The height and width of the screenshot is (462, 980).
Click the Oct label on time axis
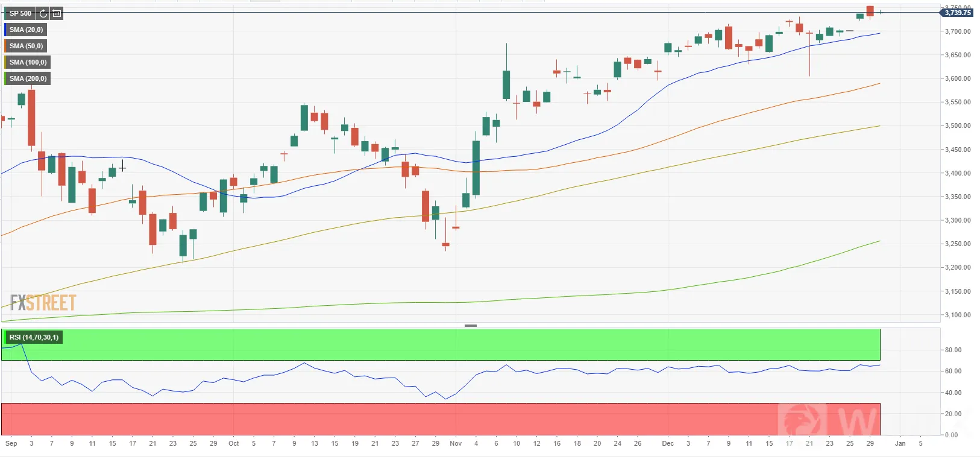point(233,443)
